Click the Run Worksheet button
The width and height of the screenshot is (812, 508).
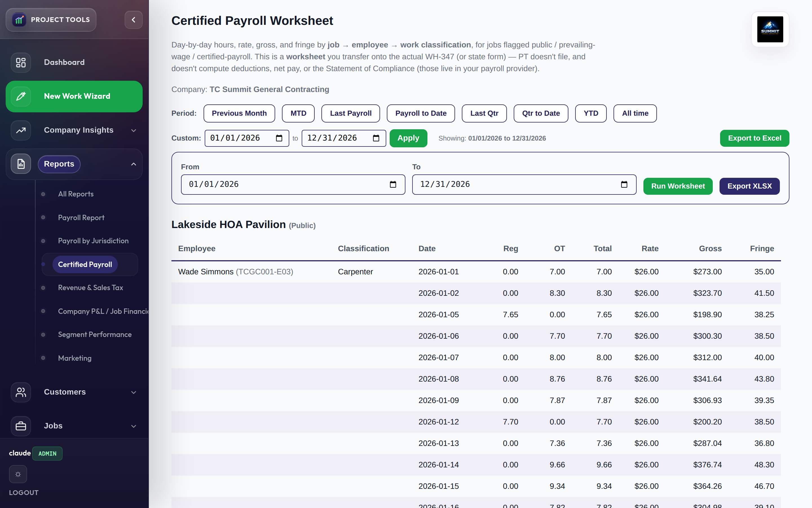[x=678, y=186]
